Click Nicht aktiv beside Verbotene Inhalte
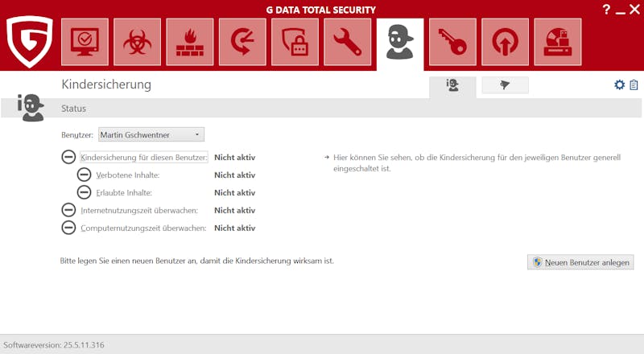This screenshot has height=354, width=644. click(x=235, y=175)
